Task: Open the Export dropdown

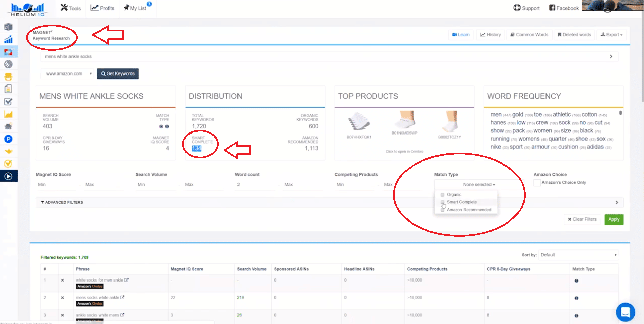Action: coord(612,35)
